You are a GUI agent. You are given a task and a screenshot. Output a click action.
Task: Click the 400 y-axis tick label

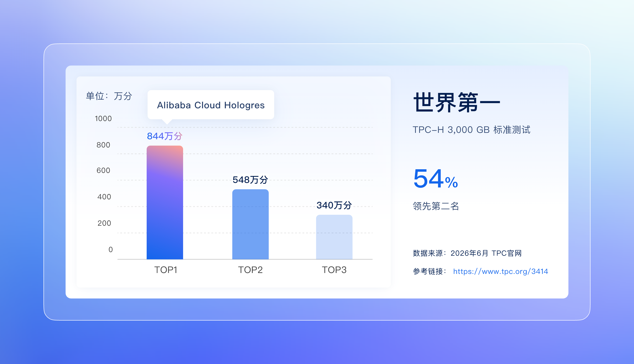tap(104, 197)
